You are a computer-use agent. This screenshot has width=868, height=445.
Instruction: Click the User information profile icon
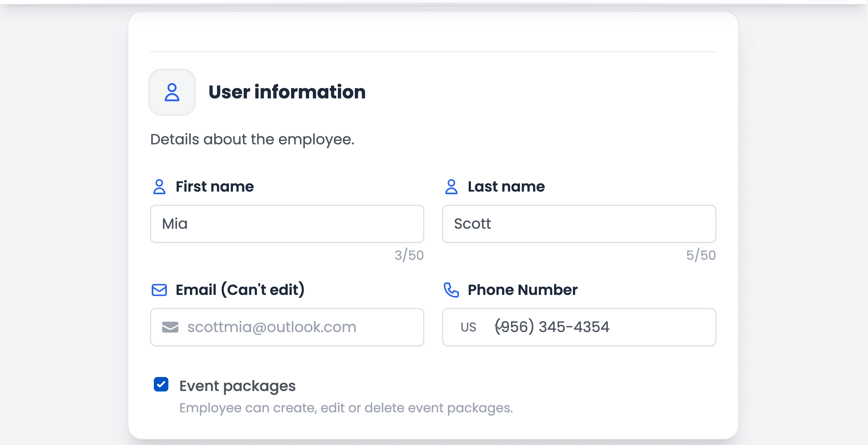coord(172,92)
